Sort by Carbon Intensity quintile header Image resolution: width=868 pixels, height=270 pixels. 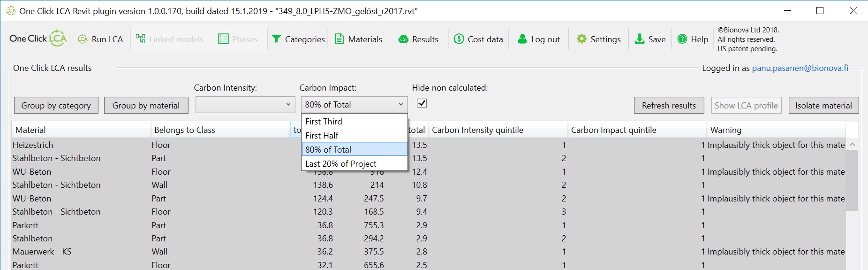(x=498, y=130)
